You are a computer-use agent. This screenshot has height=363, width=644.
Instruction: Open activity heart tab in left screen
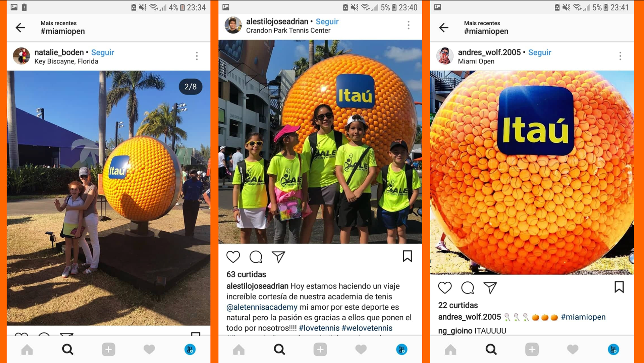click(149, 350)
